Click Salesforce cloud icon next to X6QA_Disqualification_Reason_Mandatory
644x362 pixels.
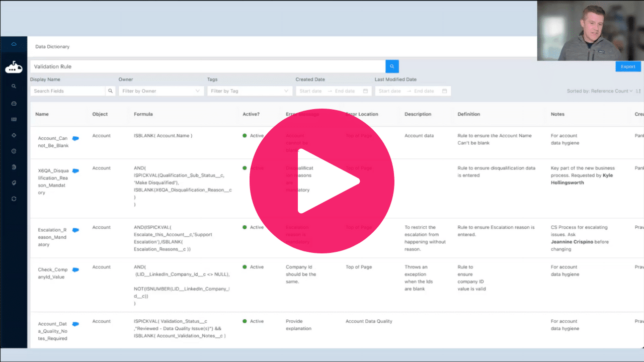pyautogui.click(x=75, y=170)
